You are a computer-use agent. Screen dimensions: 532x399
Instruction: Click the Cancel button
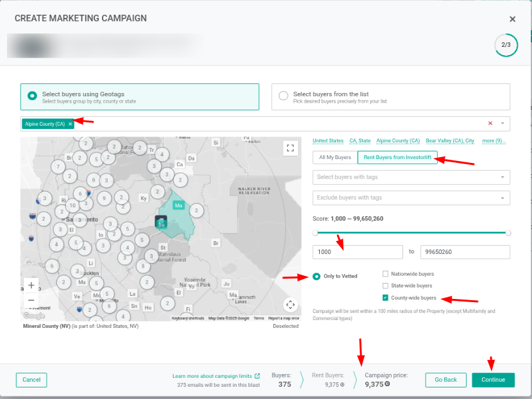coord(31,380)
